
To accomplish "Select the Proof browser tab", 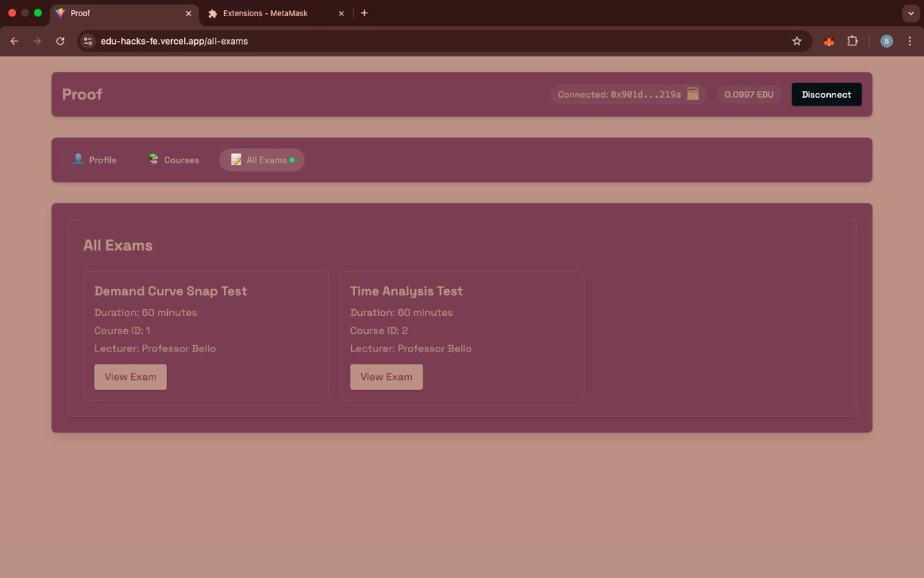I will [x=125, y=13].
